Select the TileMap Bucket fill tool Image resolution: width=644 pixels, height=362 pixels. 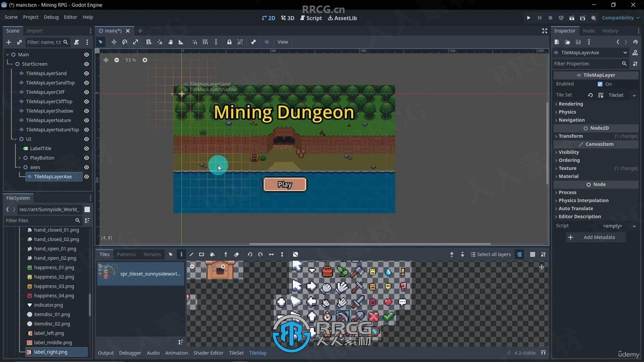[x=212, y=254]
